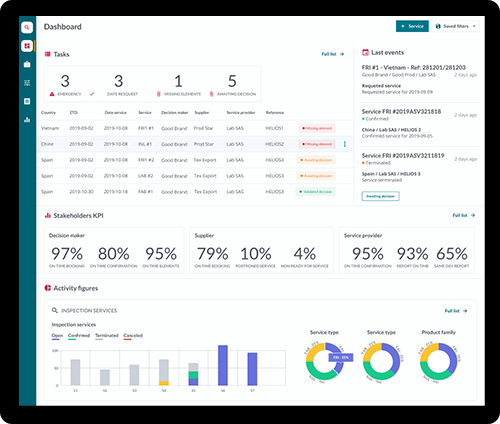The width and height of the screenshot is (500, 424).
Task: Open the Tasks Full list link
Action: tap(332, 54)
